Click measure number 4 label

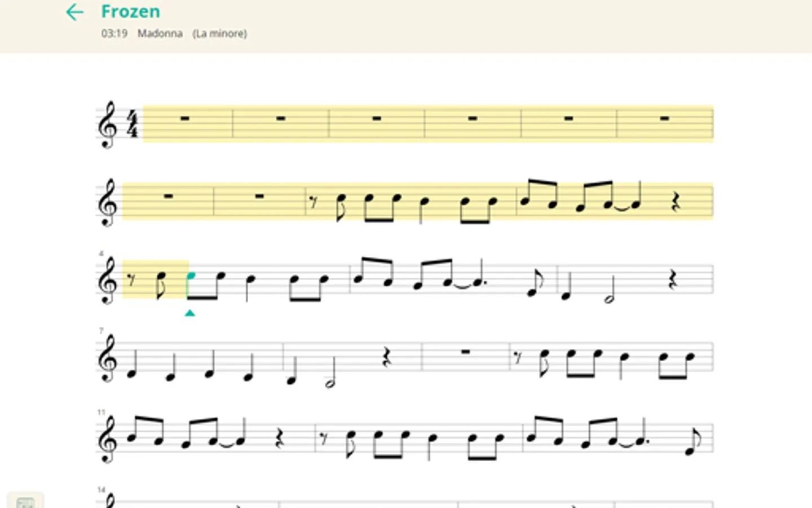(x=101, y=253)
